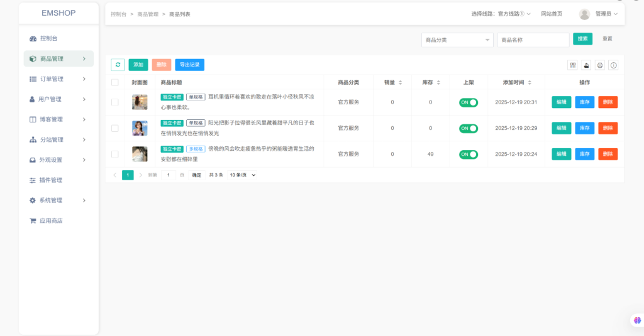Image resolution: width=644 pixels, height=336 pixels.
Task: Click the drive icon beside 外观设置
Action: (33, 160)
